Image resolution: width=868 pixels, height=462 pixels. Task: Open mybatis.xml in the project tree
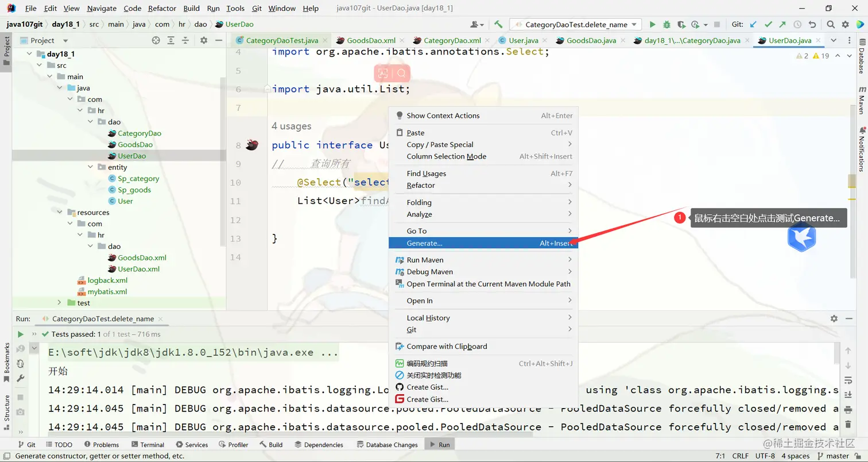click(x=107, y=291)
